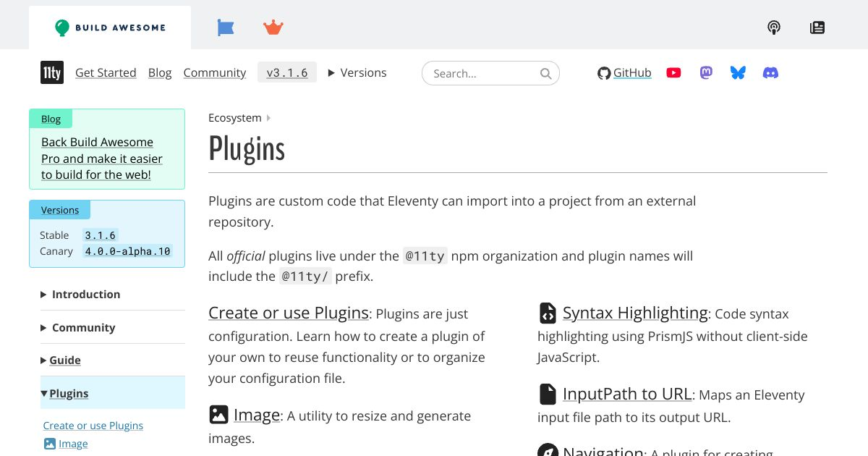Open the Navigation plugin link
The image size is (868, 456).
(603, 449)
